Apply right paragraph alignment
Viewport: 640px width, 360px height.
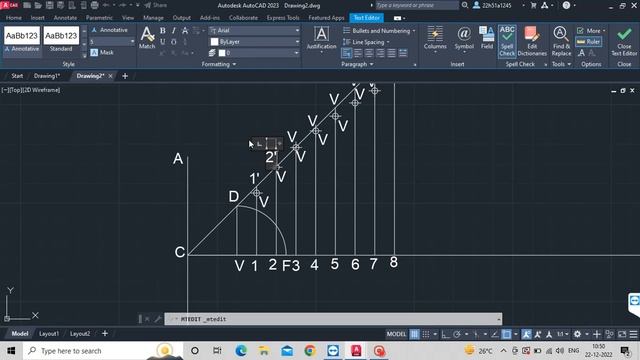coord(380,53)
